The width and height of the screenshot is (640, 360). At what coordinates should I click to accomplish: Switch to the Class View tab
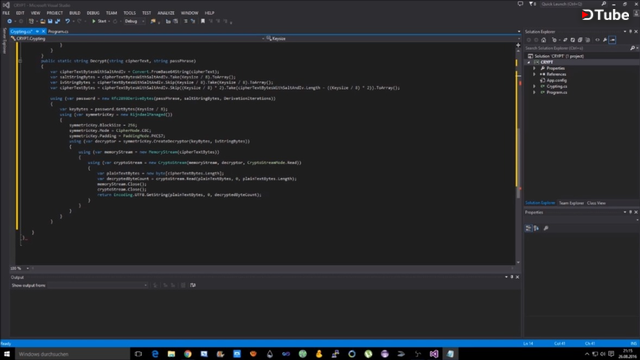click(x=596, y=203)
